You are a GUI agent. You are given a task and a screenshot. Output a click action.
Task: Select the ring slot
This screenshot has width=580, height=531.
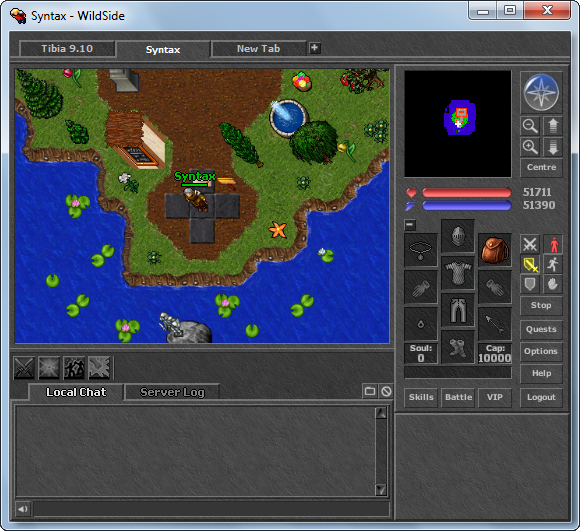click(421, 324)
